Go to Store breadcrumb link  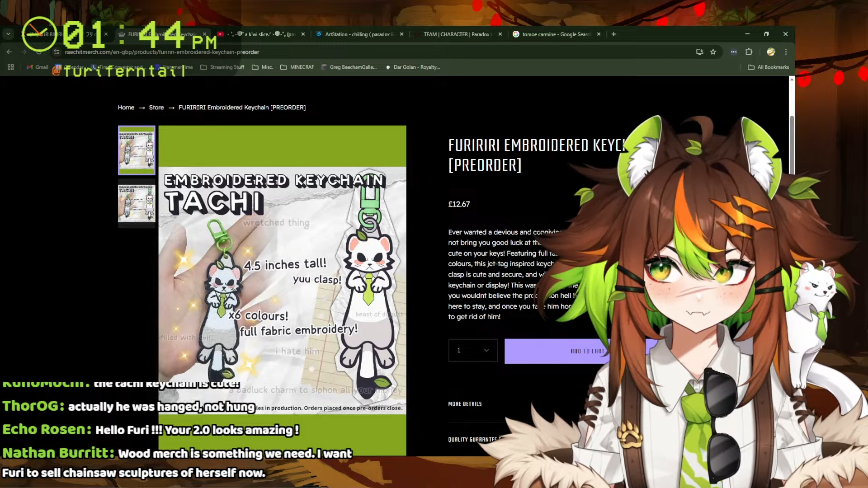156,108
